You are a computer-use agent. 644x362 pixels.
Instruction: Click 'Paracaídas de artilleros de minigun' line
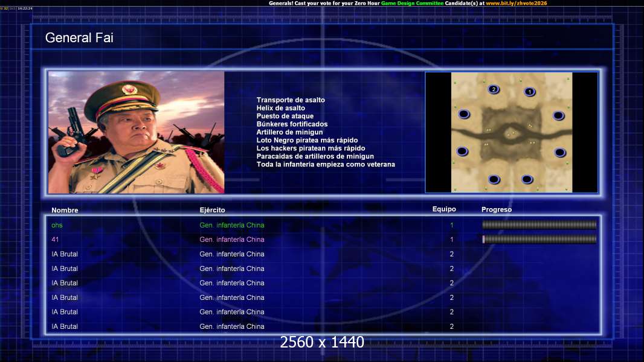pyautogui.click(x=315, y=156)
